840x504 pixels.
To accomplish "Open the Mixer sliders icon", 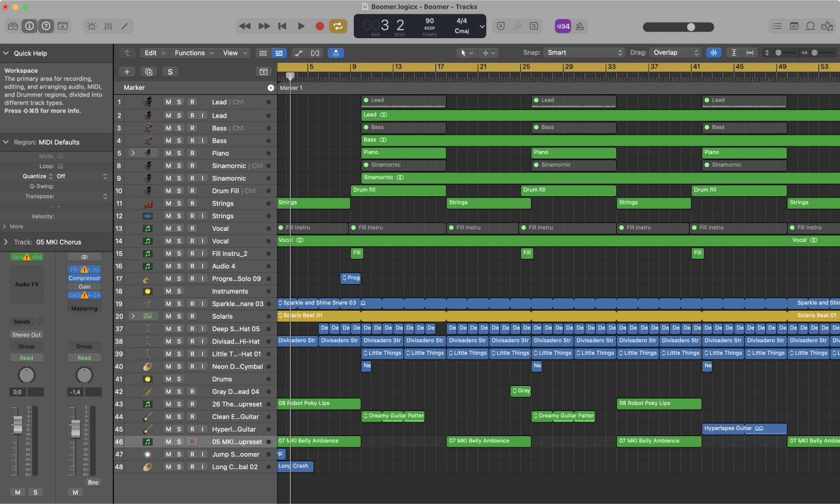I will coord(108,26).
